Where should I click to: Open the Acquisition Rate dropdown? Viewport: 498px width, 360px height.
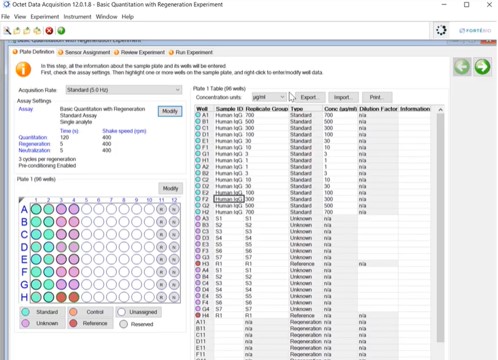tap(124, 90)
